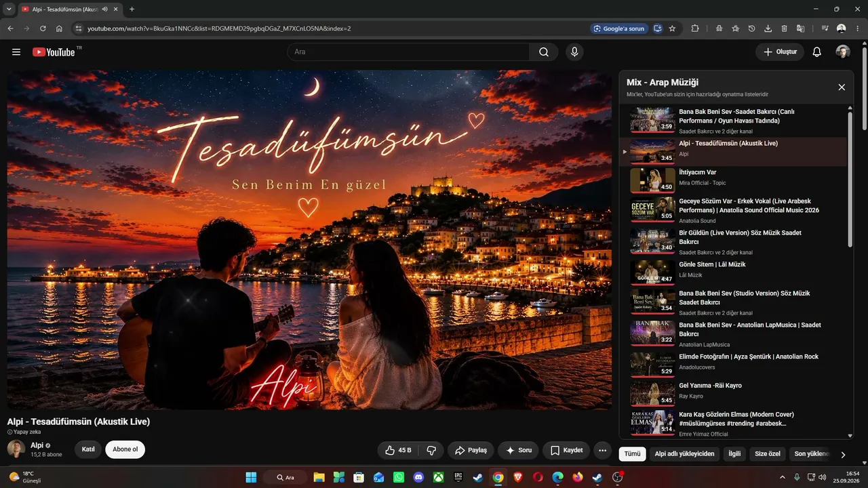Open the YouTube hamburger guide menu
The height and width of the screenshot is (488, 868).
coord(16,52)
